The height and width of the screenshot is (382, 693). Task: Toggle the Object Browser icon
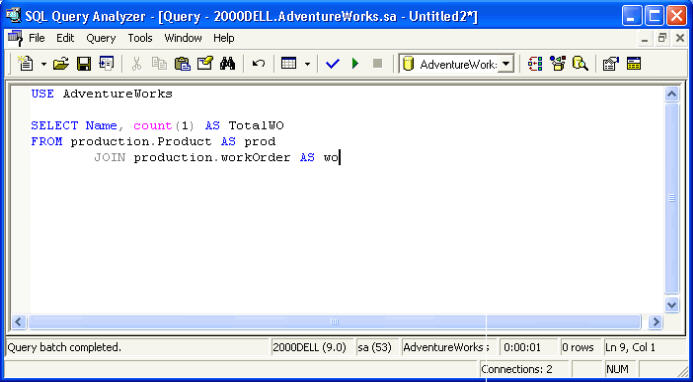pyautogui.click(x=558, y=64)
